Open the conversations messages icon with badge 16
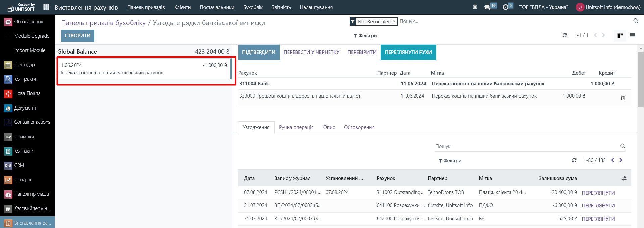This screenshot has width=644, height=228. click(488, 7)
